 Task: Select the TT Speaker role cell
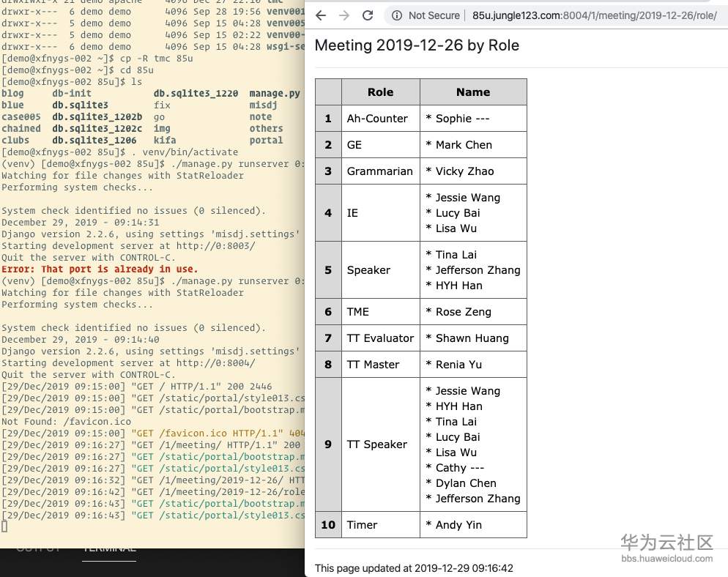(x=381, y=444)
